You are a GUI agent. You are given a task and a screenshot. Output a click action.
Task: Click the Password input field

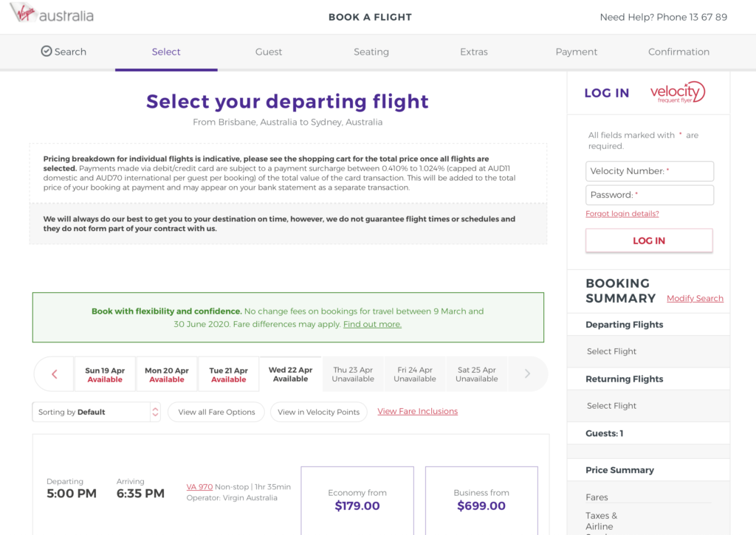click(x=650, y=195)
